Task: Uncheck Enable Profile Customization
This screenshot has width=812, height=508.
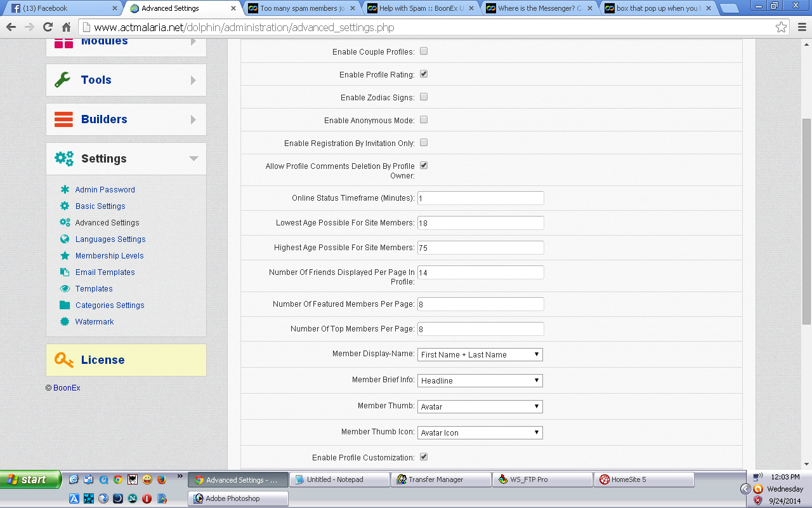Action: click(424, 457)
